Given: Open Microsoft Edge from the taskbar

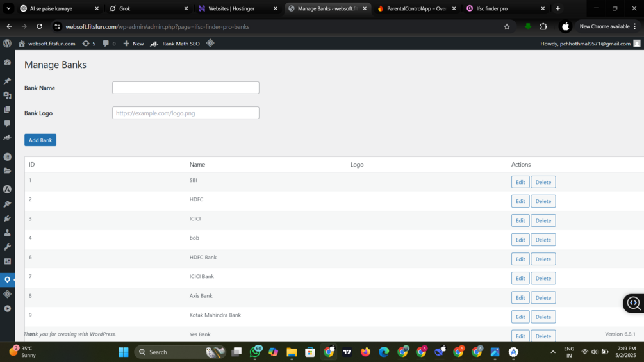Looking at the screenshot, I should [384, 352].
